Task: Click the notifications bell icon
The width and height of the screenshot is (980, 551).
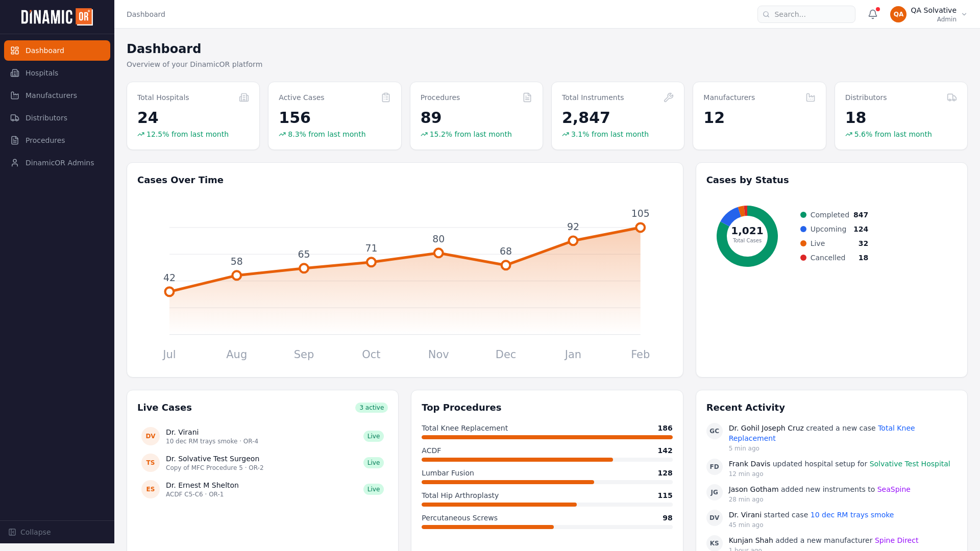Action: (x=873, y=14)
